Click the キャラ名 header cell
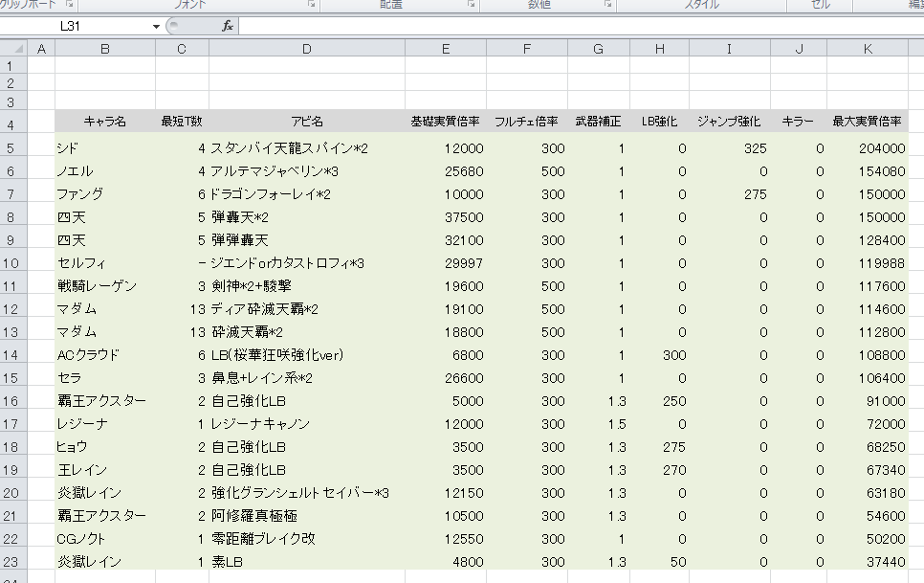Viewport: 924px width, 583px height. 105,122
